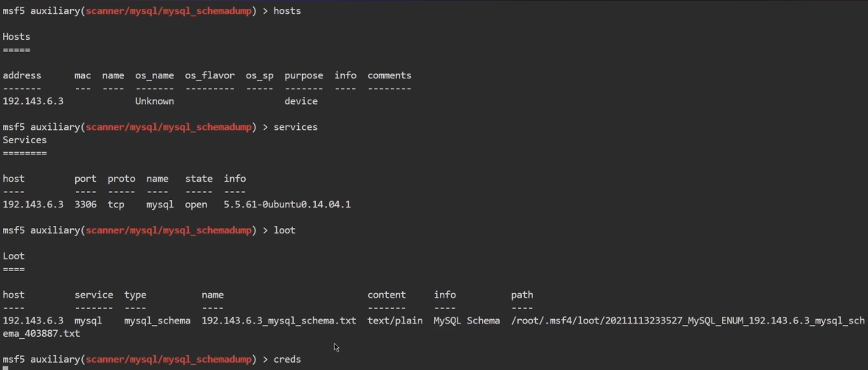Click the "Hosts" table heading

(16, 37)
